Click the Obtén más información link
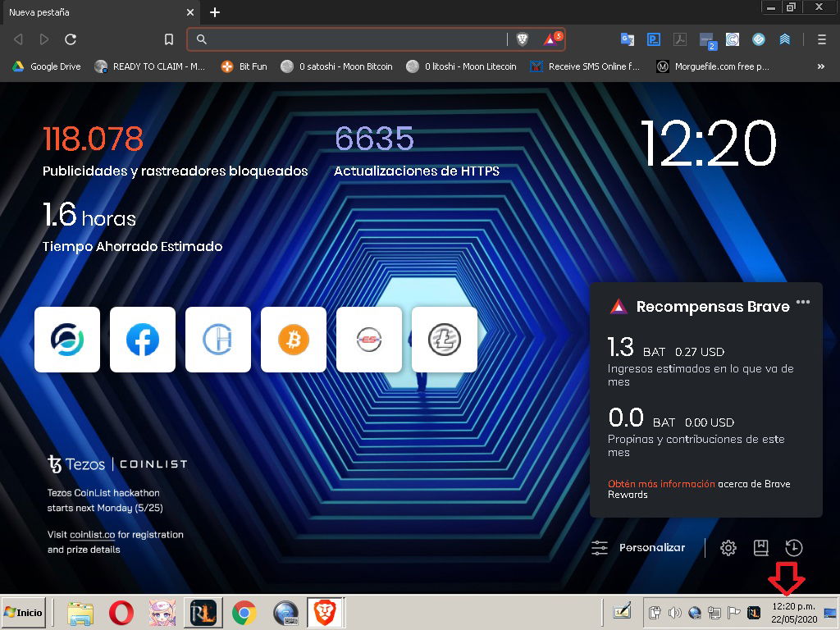The width and height of the screenshot is (840, 630). (661, 484)
